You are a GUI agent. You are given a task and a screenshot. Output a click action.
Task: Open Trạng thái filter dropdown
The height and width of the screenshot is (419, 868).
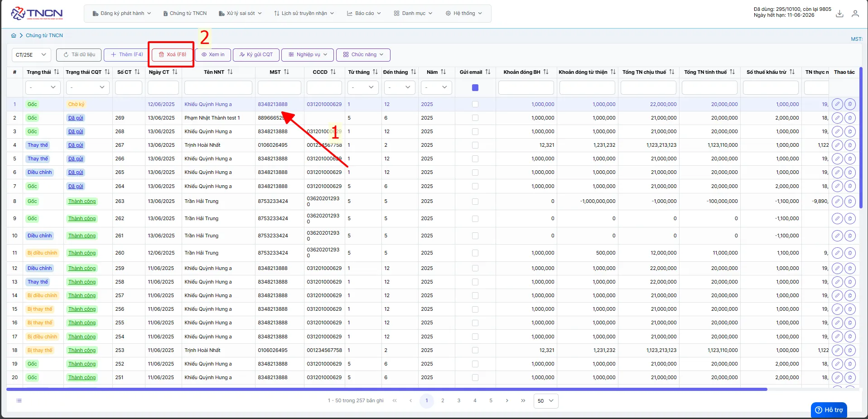point(43,87)
